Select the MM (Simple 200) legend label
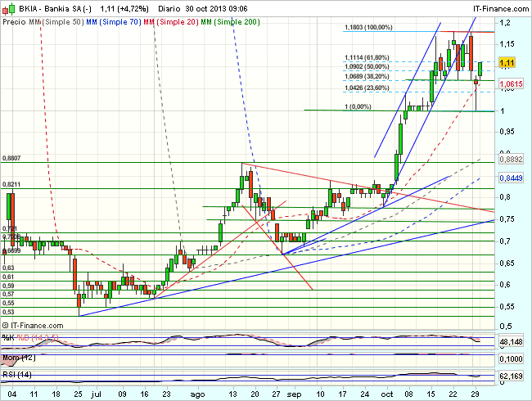Image resolution: width=532 pixels, height=401 pixels. [x=230, y=22]
